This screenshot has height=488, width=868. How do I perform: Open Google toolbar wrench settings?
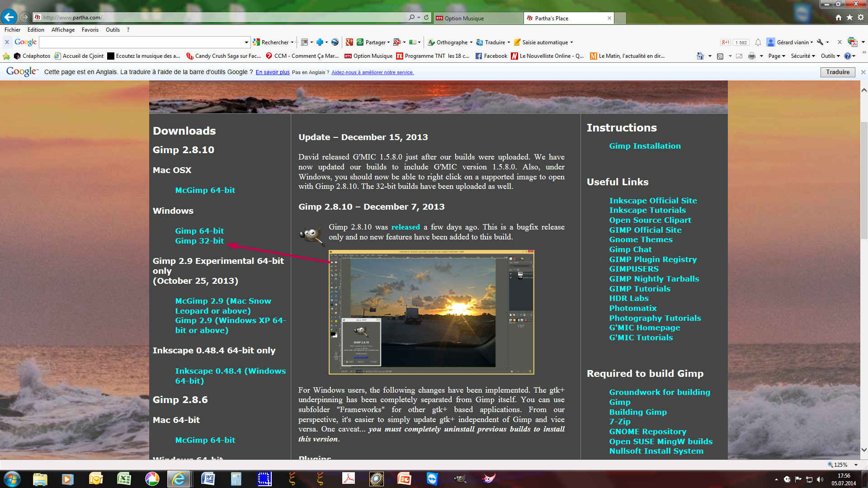(x=820, y=42)
